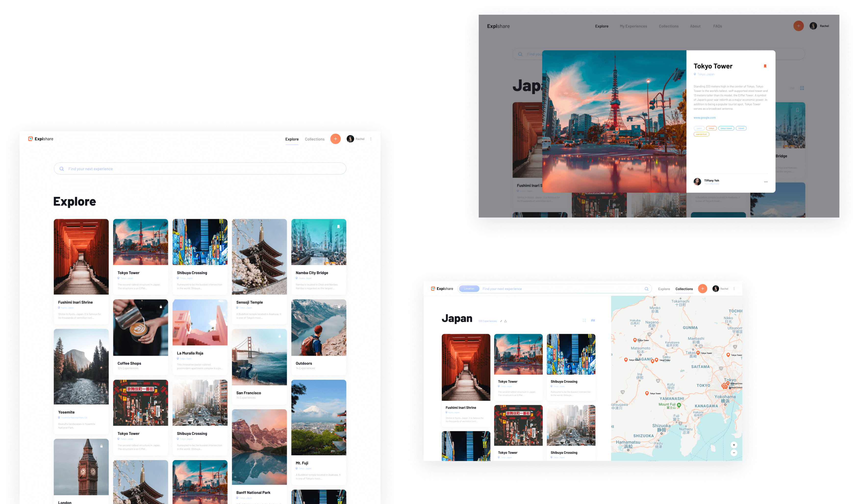Click the green Mount Fuji marker on the map
The image size is (859, 504).
(679, 405)
